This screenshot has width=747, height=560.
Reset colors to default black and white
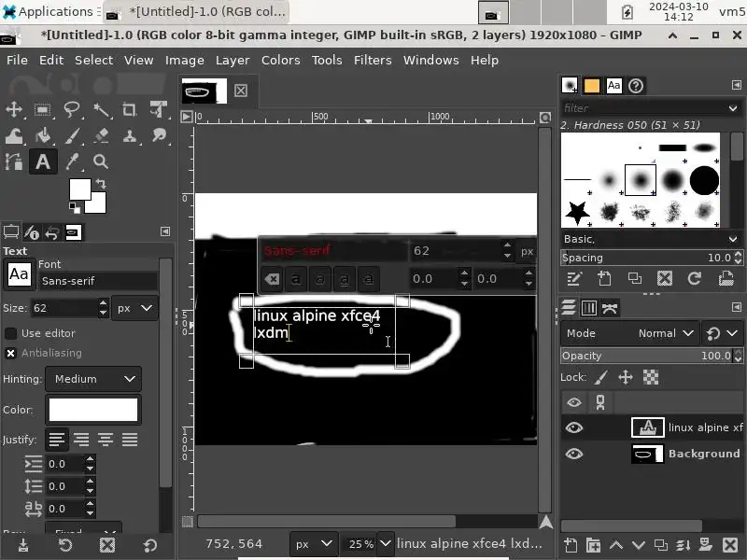tap(74, 207)
